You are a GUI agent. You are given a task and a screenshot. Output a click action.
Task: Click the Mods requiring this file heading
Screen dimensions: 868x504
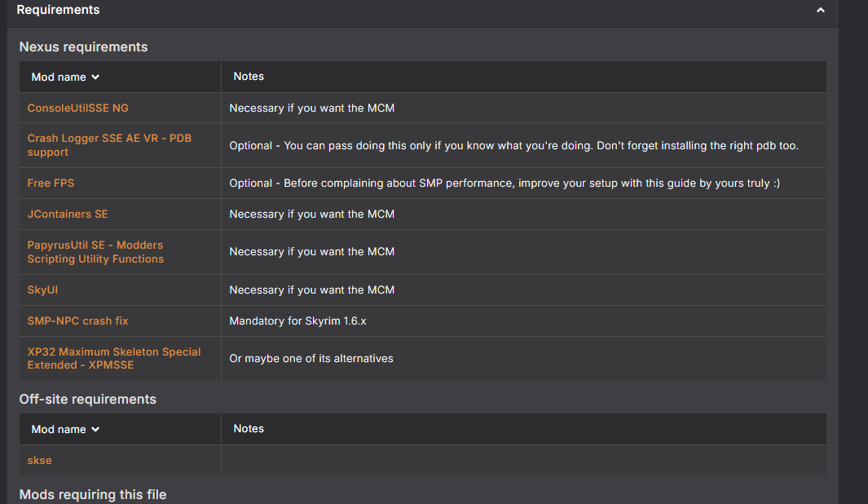[x=93, y=494]
